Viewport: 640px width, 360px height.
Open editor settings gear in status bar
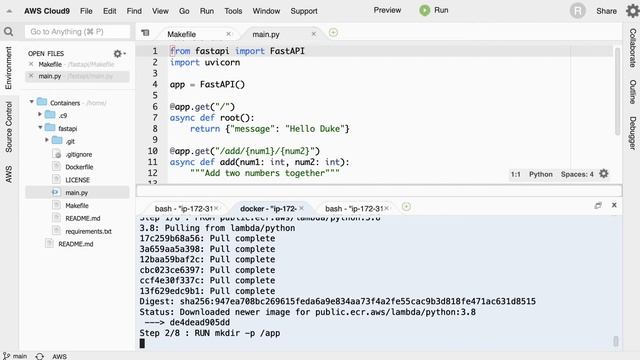click(604, 174)
